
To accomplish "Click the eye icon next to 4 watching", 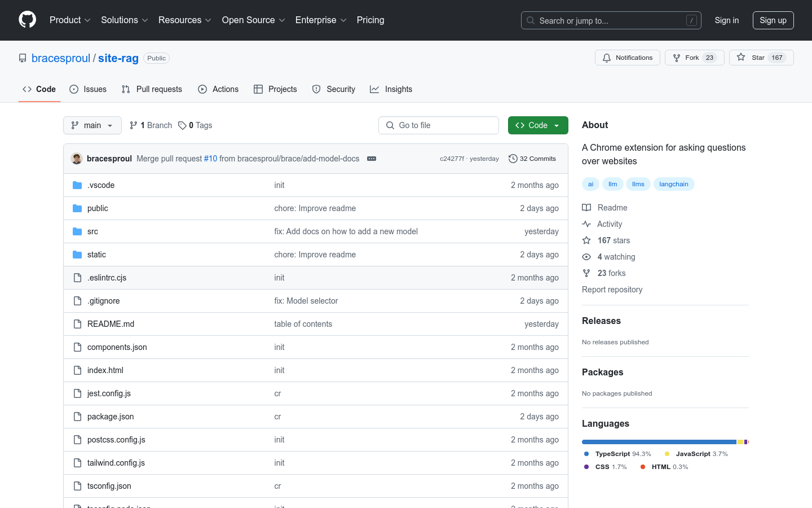I will (586, 257).
